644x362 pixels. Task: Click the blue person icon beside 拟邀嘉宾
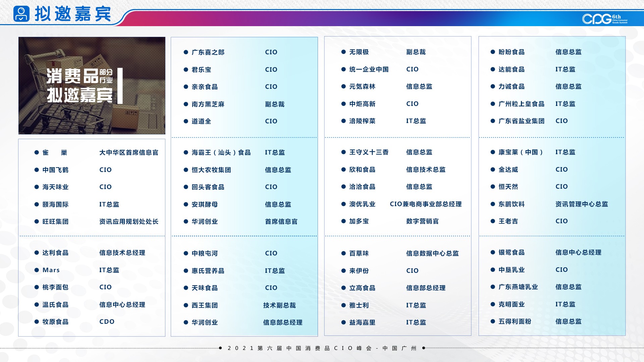(x=21, y=14)
